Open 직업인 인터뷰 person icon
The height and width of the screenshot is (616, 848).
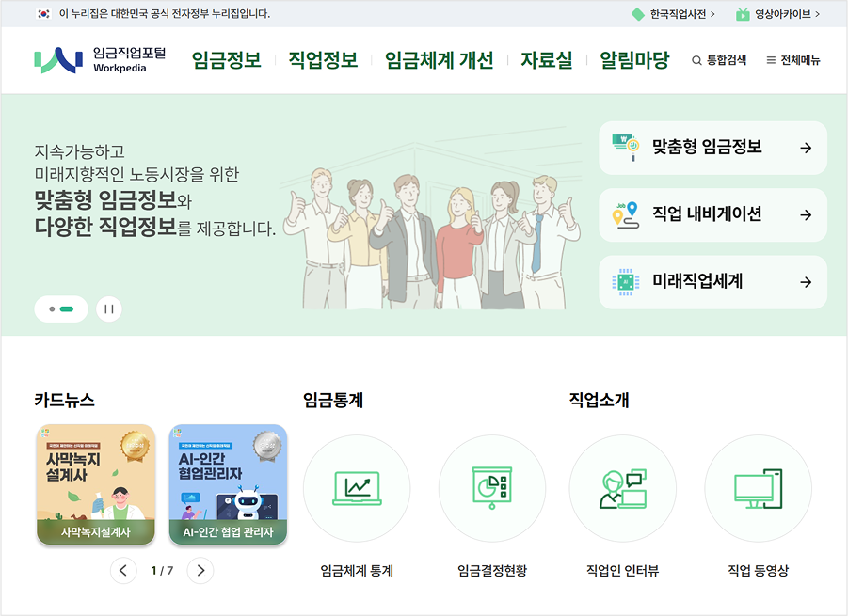click(623, 488)
